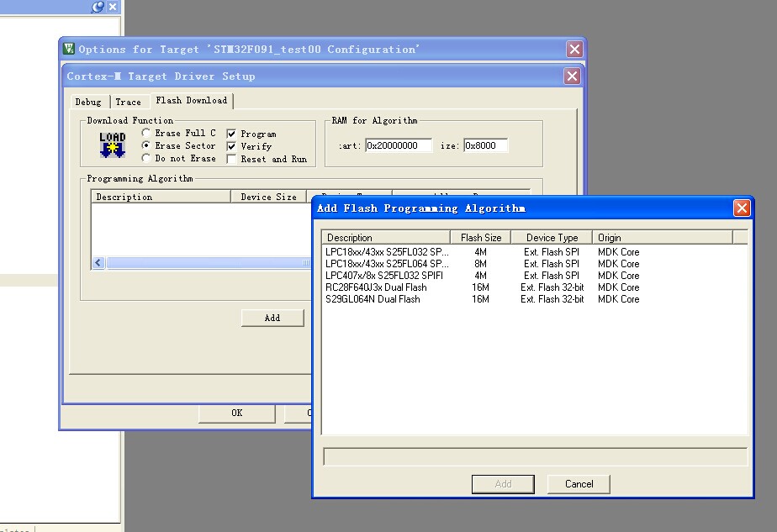Select LPC18xx/43xx S25FL032 SP... algorithm row
The image size is (777, 532).
coord(534,252)
